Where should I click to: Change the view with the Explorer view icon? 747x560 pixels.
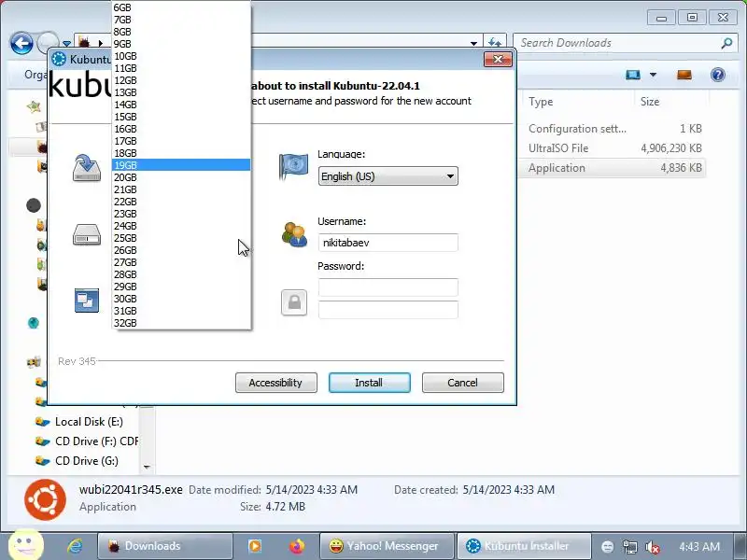pyautogui.click(x=633, y=75)
